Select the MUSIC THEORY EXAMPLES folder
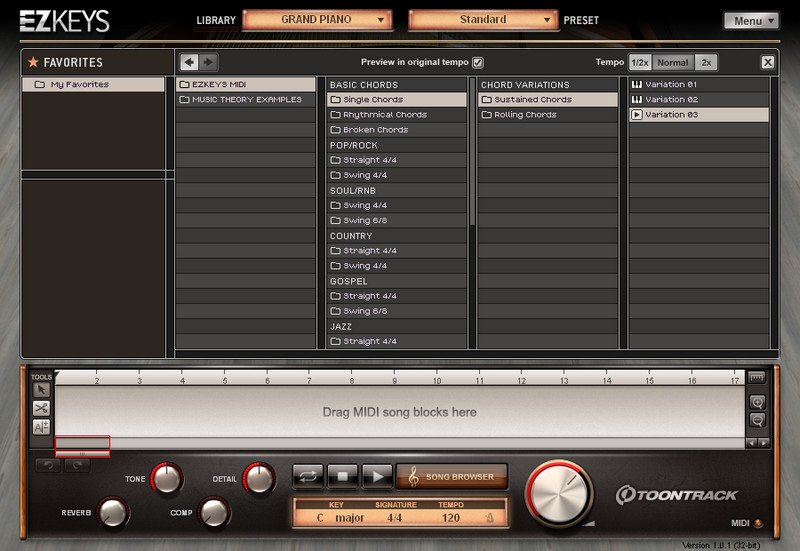800x551 pixels. [x=245, y=100]
